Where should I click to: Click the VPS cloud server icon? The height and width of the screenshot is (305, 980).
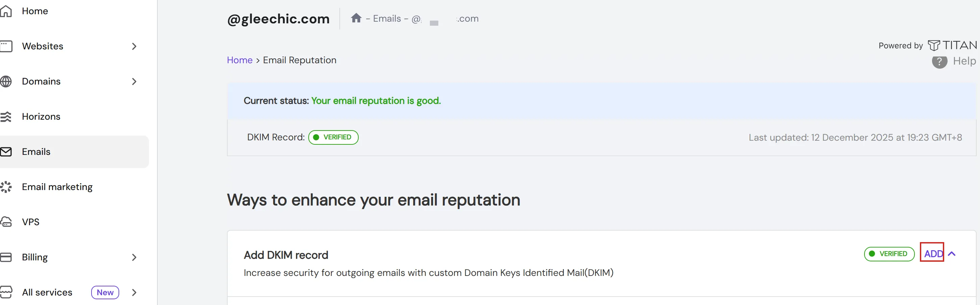click(6, 222)
